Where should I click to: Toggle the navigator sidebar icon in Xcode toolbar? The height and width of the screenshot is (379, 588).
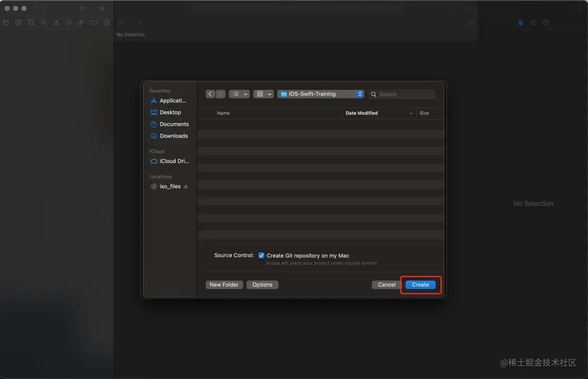[x=39, y=8]
